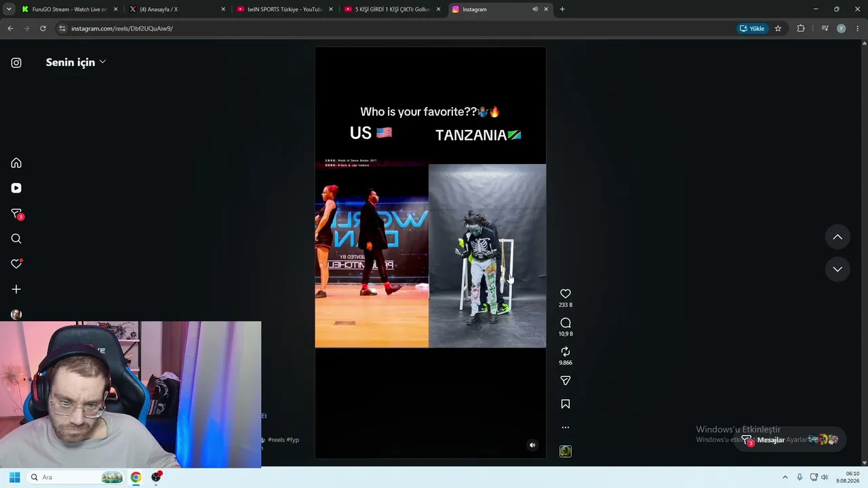Viewport: 868px width, 488px height.
Task: Open more options for the reel
Action: [x=566, y=428]
